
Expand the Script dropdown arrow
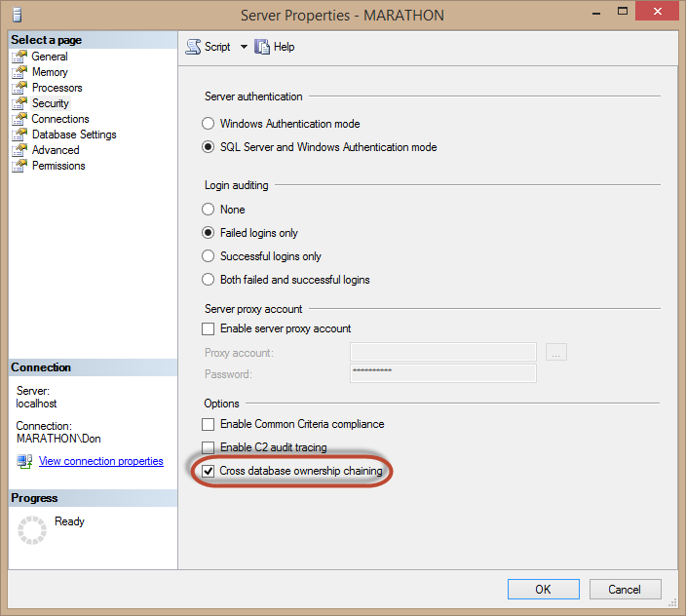244,47
